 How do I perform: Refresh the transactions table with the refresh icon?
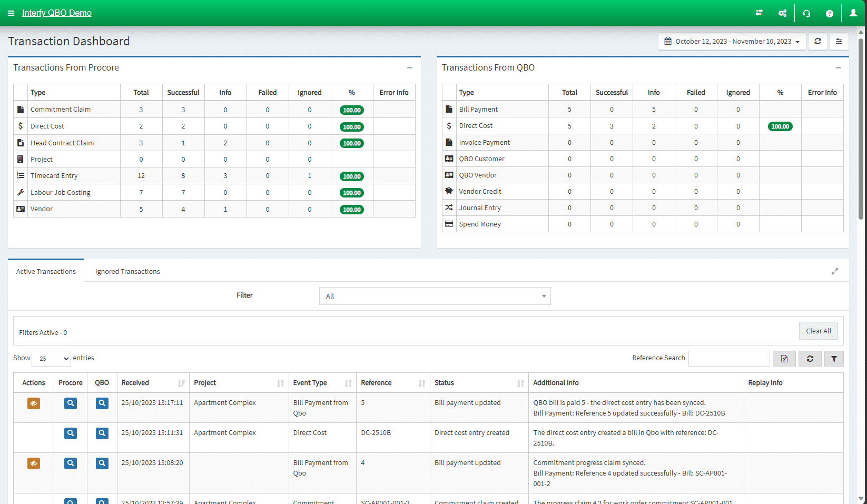(810, 358)
